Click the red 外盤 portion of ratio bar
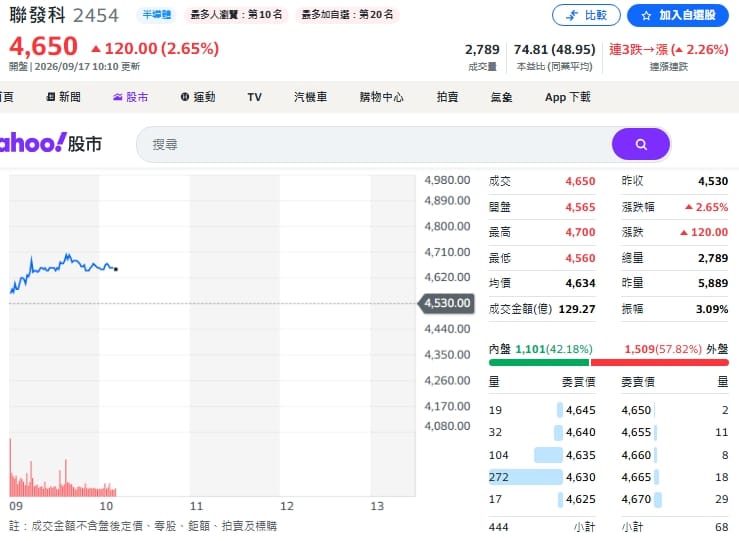The height and width of the screenshot is (541, 739). [x=659, y=362]
